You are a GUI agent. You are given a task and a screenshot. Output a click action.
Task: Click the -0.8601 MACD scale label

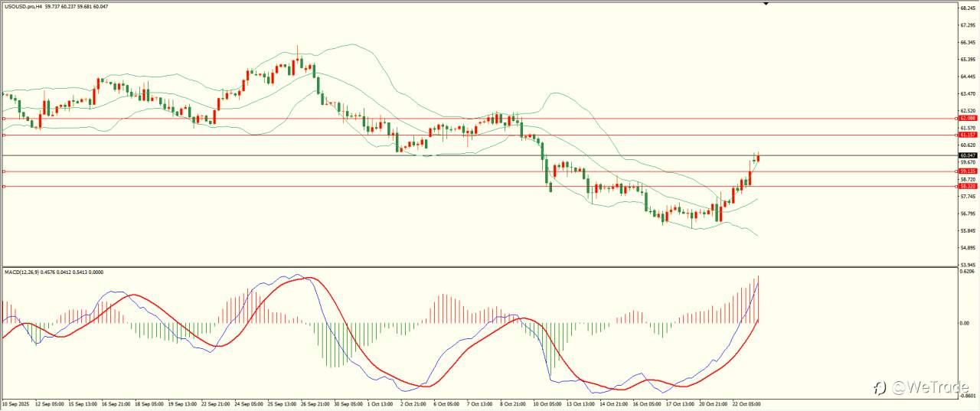pos(968,396)
